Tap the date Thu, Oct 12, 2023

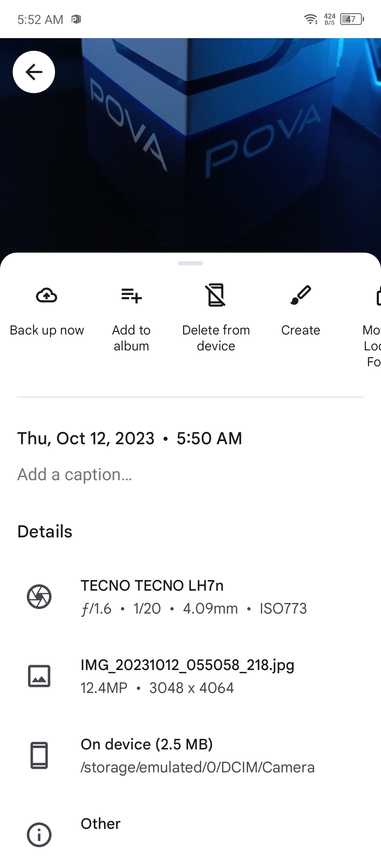[86, 439]
